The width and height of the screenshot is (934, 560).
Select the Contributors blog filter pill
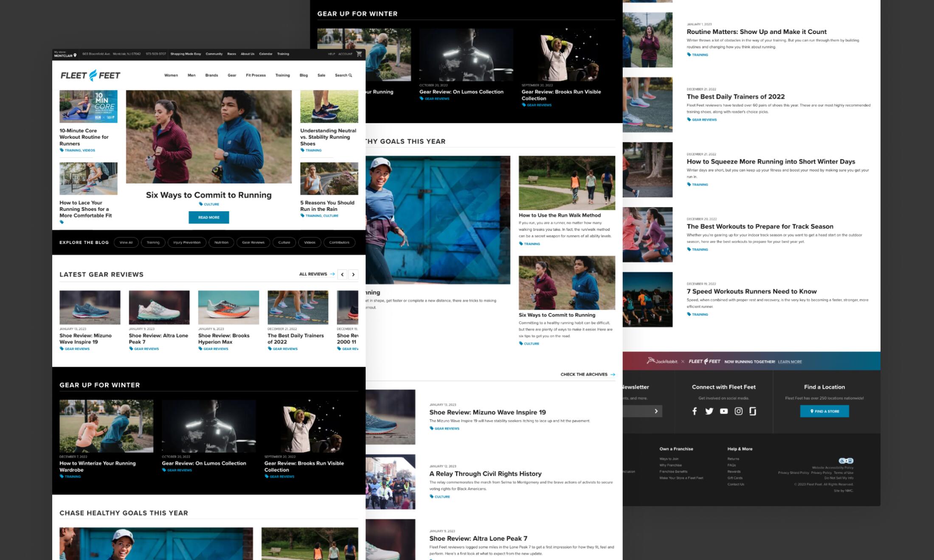coord(339,243)
